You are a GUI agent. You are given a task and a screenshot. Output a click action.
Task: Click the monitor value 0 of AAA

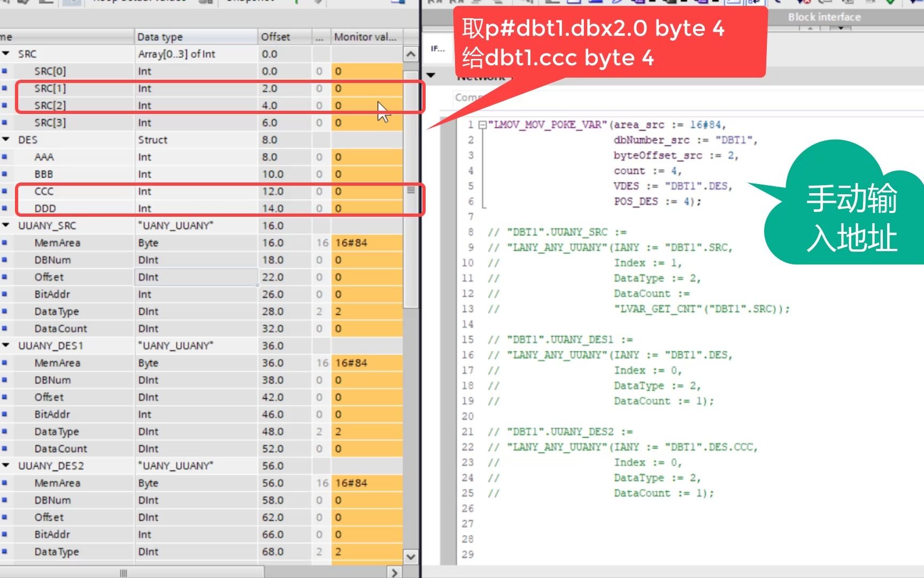pyautogui.click(x=366, y=157)
